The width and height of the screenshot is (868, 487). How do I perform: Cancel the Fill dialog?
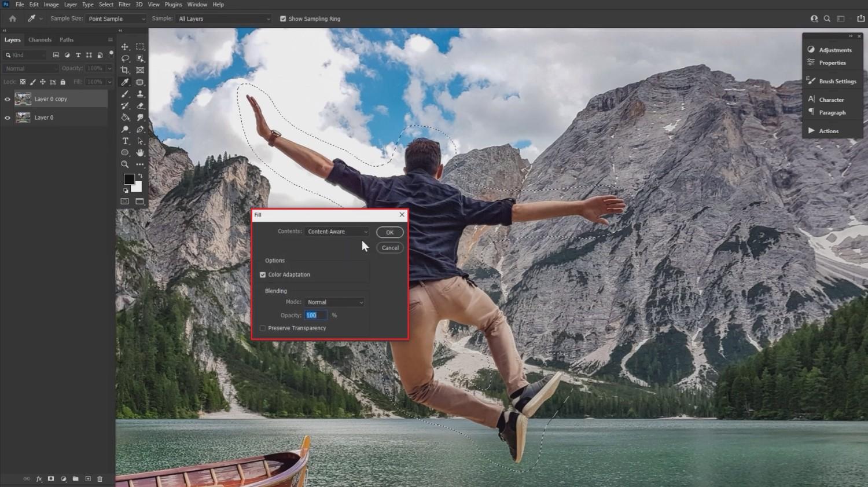(x=389, y=248)
